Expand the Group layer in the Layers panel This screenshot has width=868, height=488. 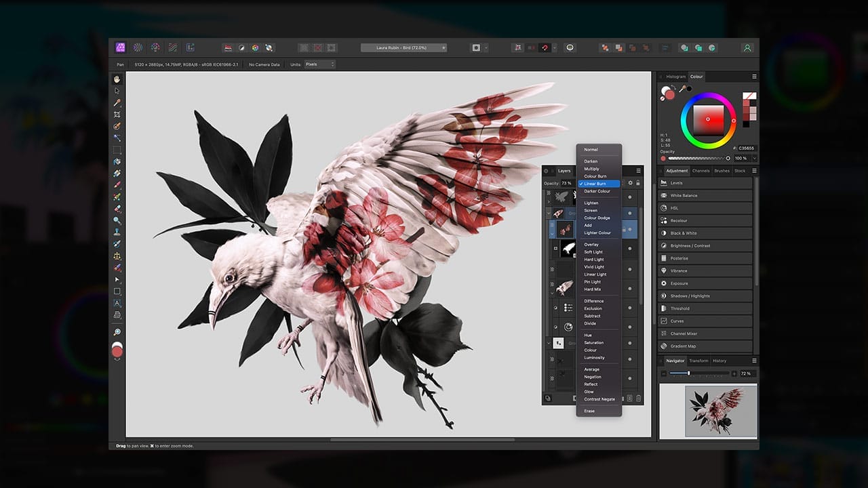(x=549, y=211)
